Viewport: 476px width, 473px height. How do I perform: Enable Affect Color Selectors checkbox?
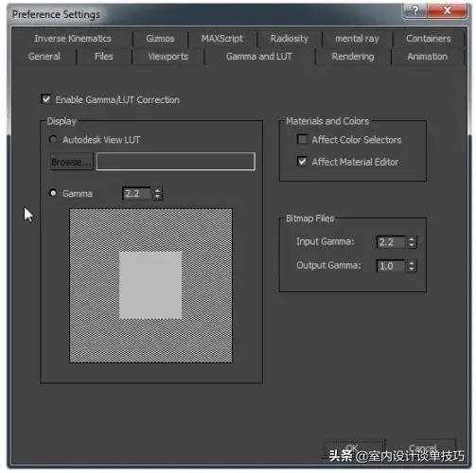[x=302, y=139]
